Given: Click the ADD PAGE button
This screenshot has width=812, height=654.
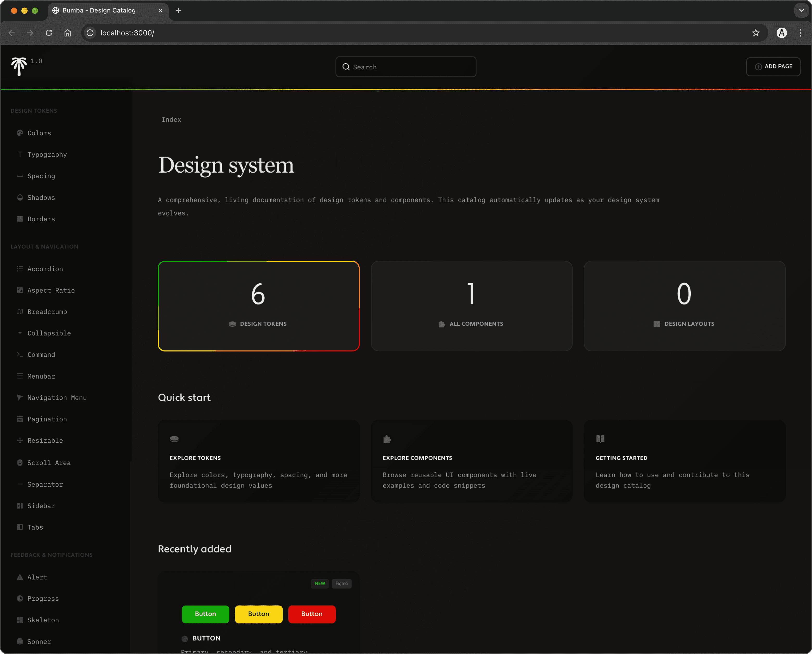Looking at the screenshot, I should [773, 66].
